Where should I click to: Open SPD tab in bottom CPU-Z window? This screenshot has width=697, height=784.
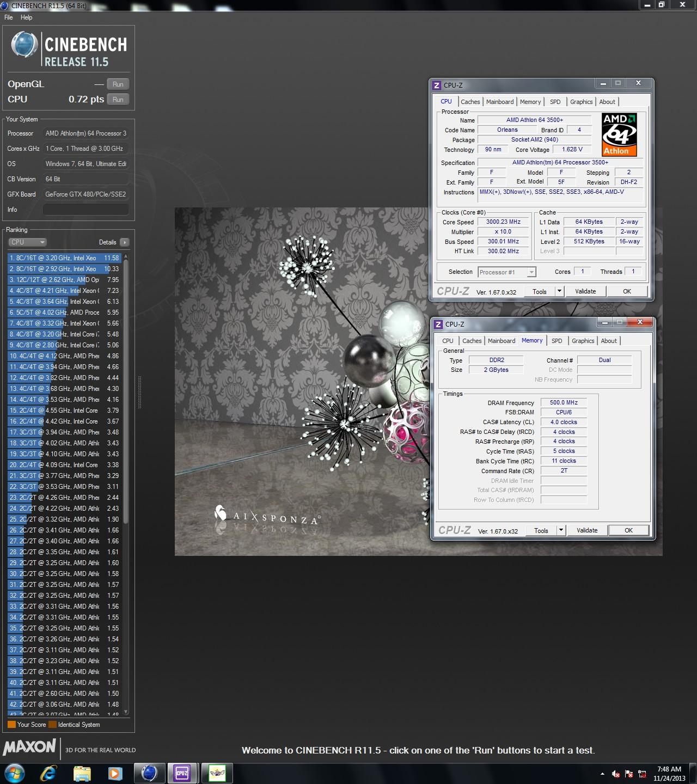(557, 341)
